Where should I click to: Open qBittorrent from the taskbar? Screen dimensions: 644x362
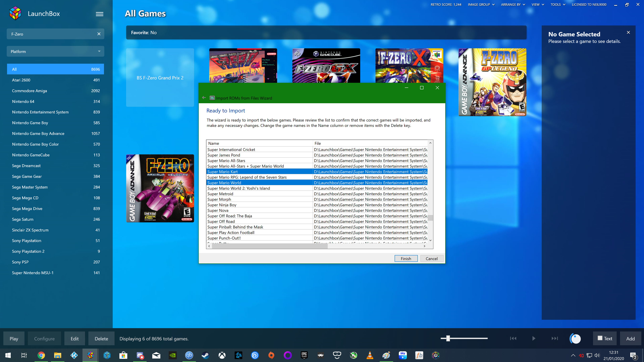[x=189, y=355]
